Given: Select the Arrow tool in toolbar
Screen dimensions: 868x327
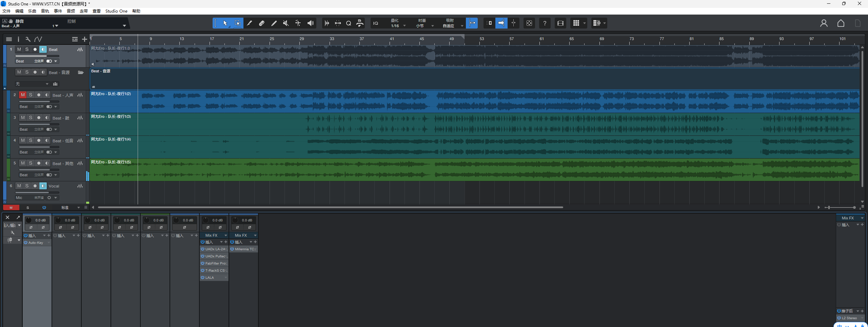Looking at the screenshot, I should coord(225,23).
